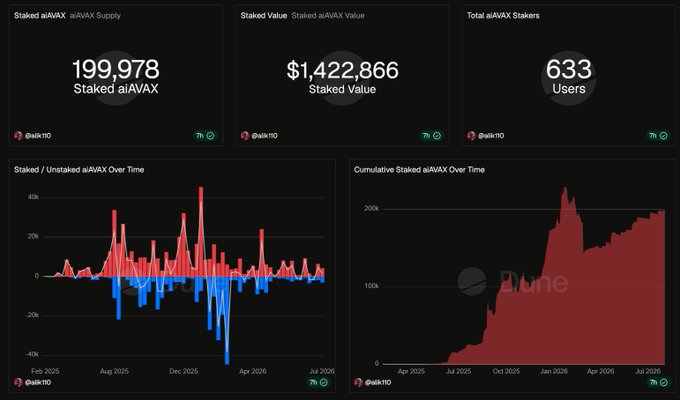Click the Staked aiAVAX Value subtitle

pyautogui.click(x=328, y=16)
